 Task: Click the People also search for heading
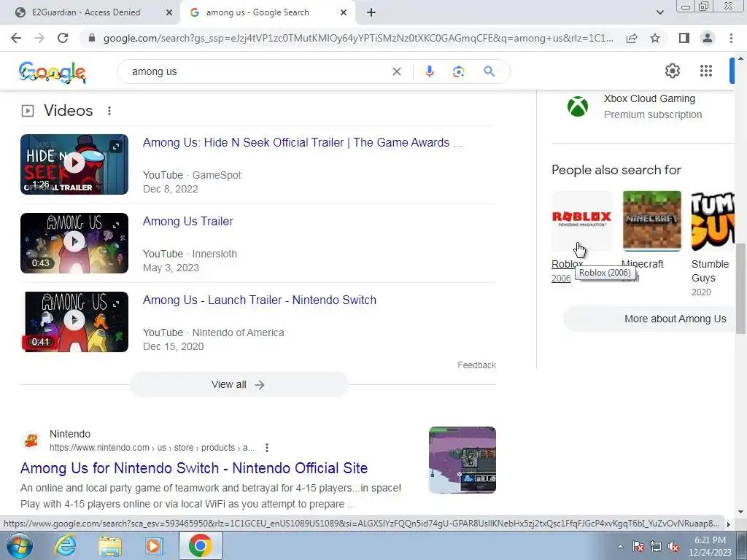click(x=616, y=170)
